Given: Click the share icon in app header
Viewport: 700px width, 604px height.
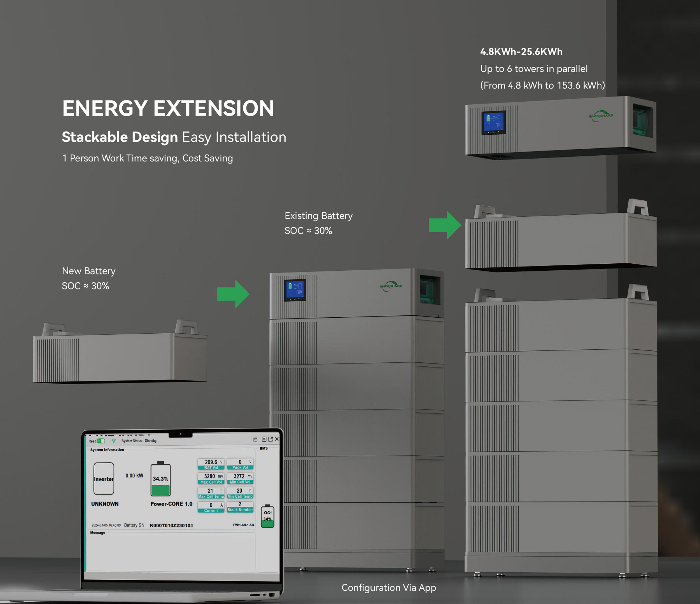Looking at the screenshot, I should (x=255, y=439).
